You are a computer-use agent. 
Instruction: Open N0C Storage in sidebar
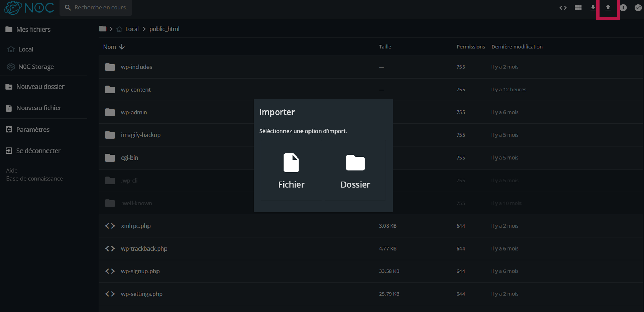pos(31,67)
